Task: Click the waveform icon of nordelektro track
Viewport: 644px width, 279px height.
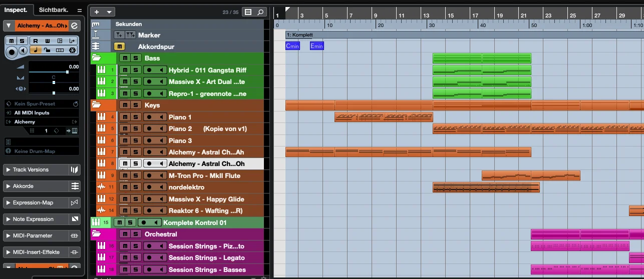Action: pos(101,187)
